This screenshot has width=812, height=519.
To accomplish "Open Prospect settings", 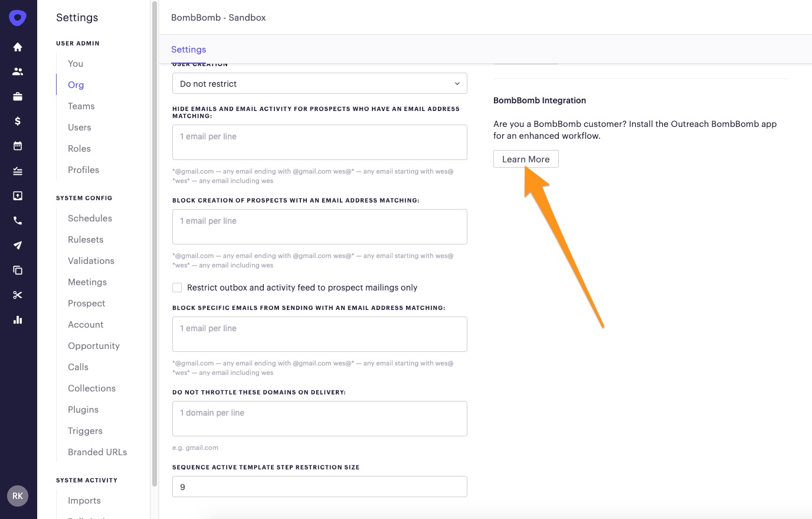I will pos(86,303).
